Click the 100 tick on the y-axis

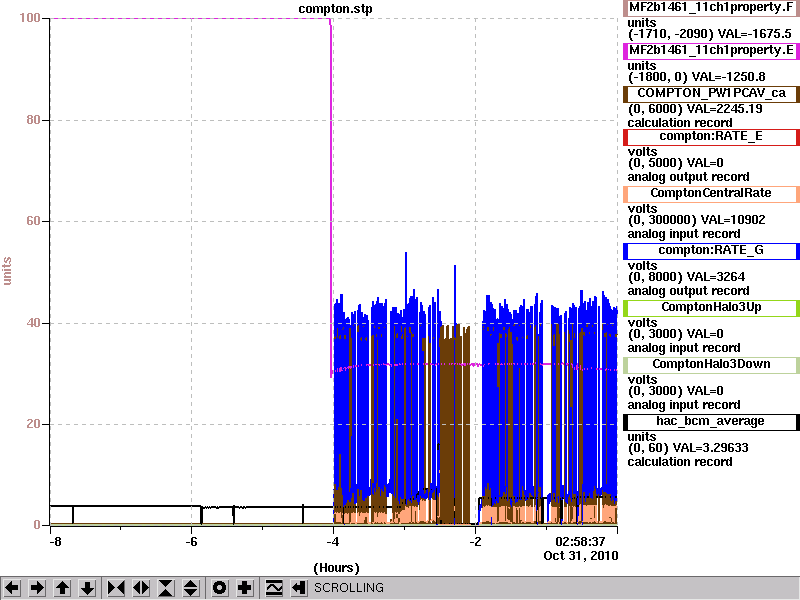click(x=30, y=18)
